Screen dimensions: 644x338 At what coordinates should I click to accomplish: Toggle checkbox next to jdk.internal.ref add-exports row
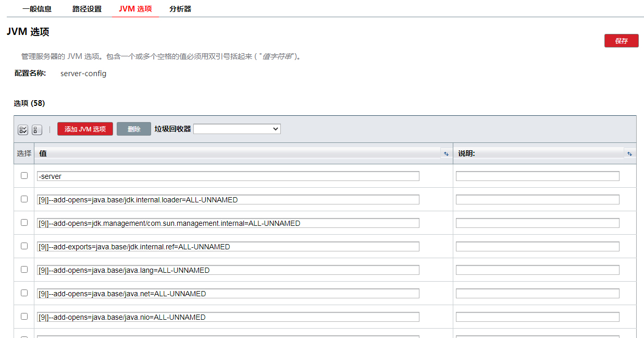pyautogui.click(x=24, y=246)
